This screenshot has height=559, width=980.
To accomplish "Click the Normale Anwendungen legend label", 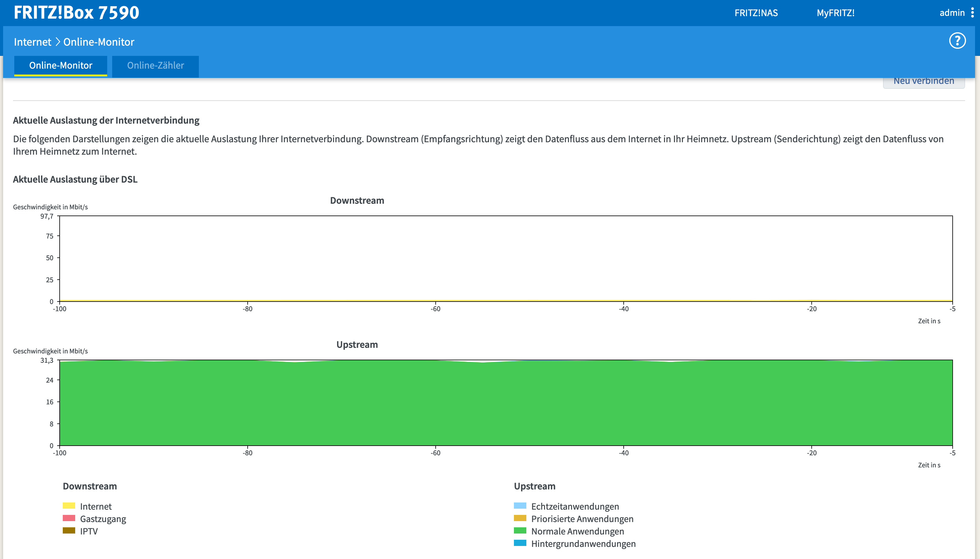I will pyautogui.click(x=578, y=531).
